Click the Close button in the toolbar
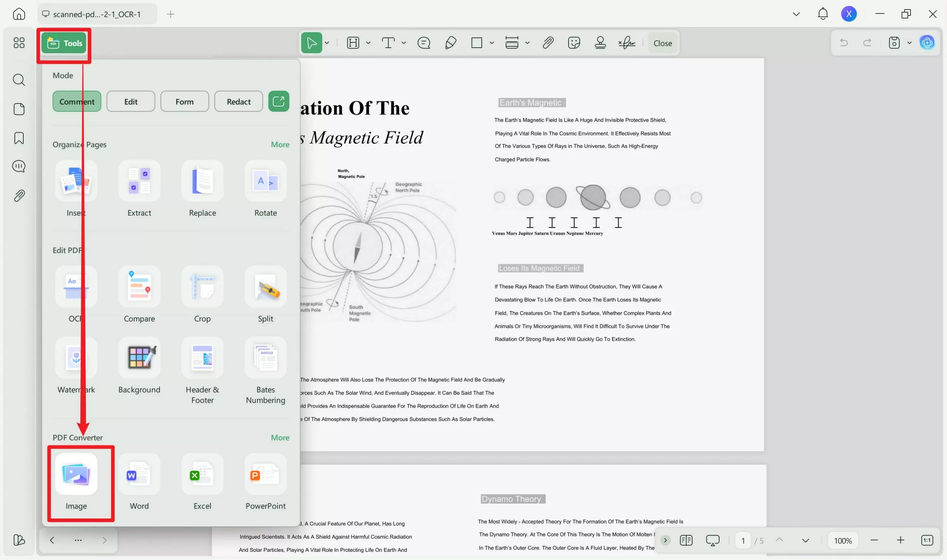The image size is (947, 560). [x=663, y=43]
